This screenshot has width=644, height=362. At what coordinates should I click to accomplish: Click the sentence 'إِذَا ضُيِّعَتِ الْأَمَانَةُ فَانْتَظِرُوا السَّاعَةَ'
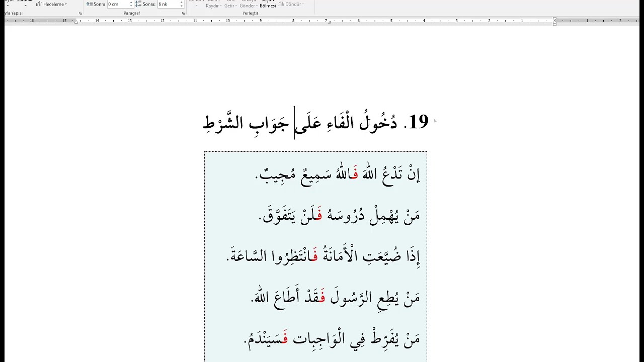point(324,256)
